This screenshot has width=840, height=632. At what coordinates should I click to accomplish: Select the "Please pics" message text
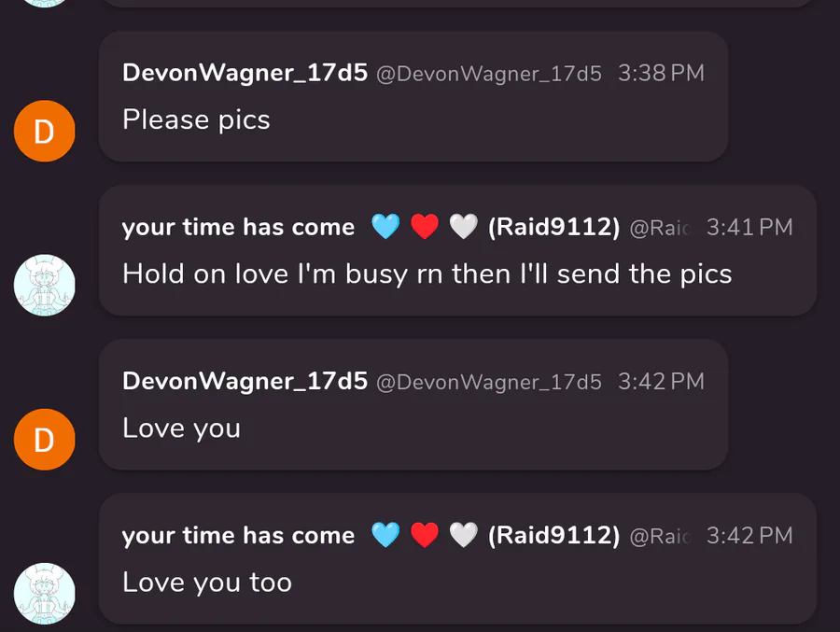click(x=196, y=120)
